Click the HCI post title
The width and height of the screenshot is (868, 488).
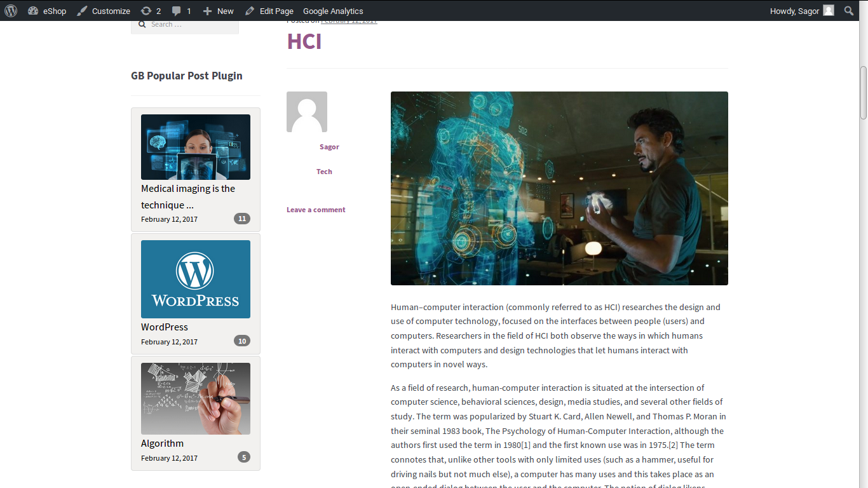coord(304,41)
